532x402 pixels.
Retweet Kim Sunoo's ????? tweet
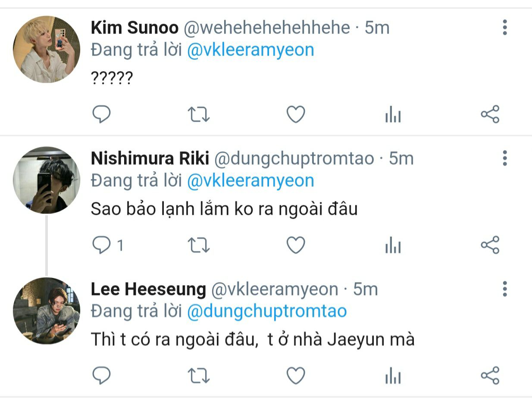pyautogui.click(x=199, y=114)
